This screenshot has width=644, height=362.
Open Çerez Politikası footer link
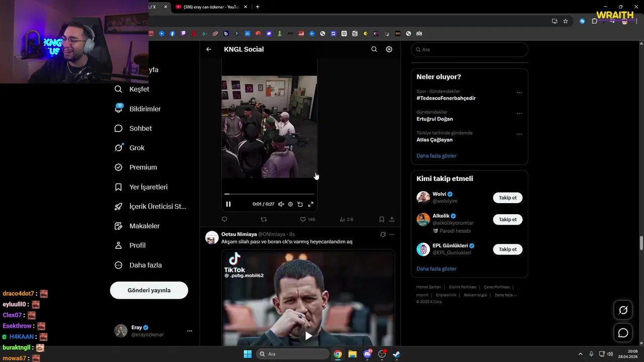497,287
